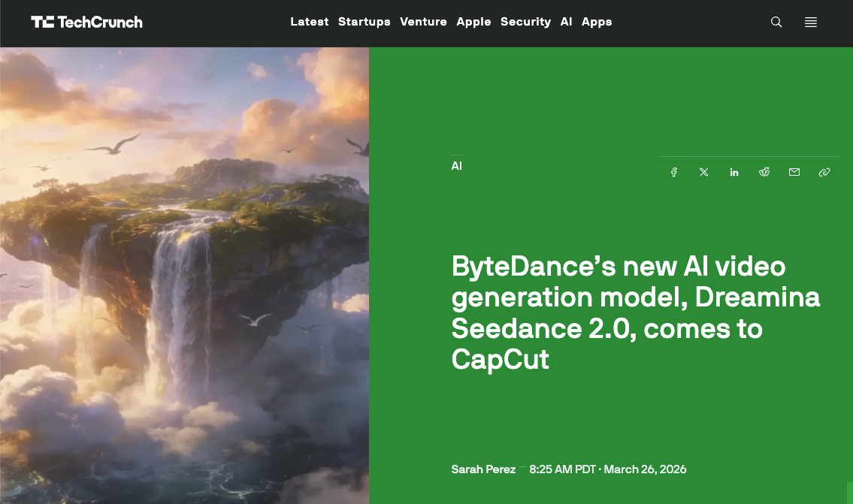Open the search icon in header

point(776,23)
